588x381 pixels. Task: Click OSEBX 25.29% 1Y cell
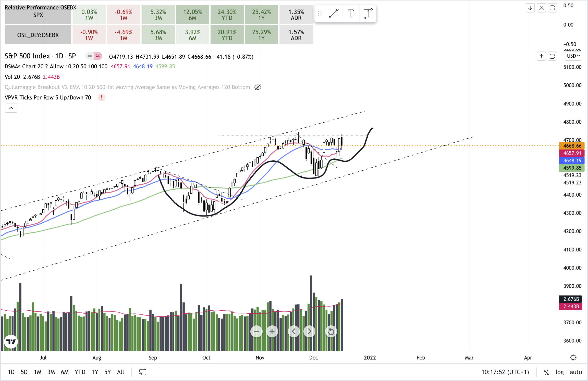261,35
